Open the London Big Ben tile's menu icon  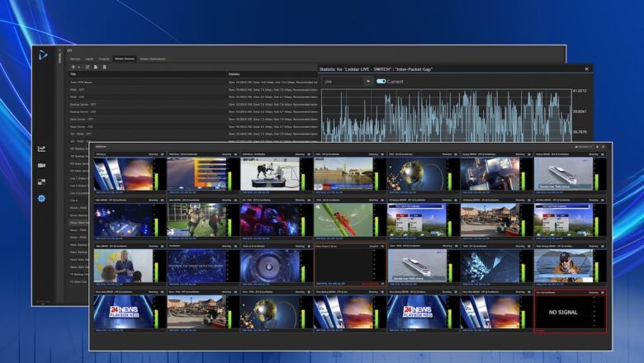382,154
